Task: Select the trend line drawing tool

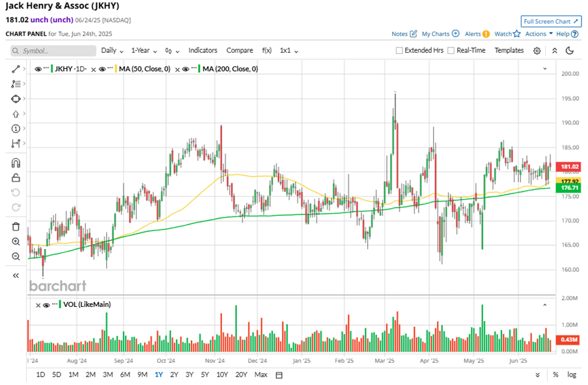Action: (x=16, y=69)
